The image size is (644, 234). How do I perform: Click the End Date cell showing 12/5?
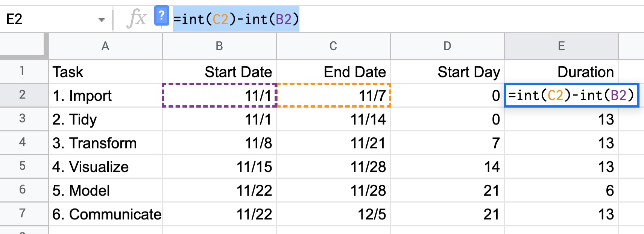[x=333, y=214]
